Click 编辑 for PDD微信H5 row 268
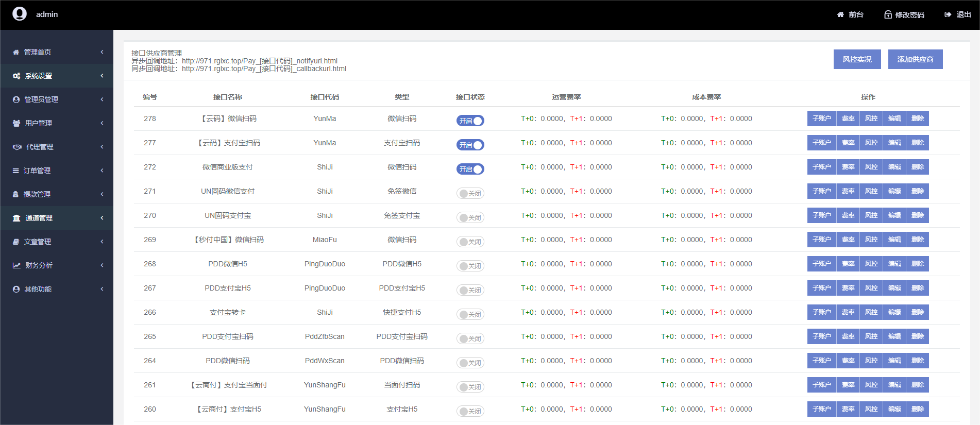Viewport: 980px width, 425px height. point(894,264)
